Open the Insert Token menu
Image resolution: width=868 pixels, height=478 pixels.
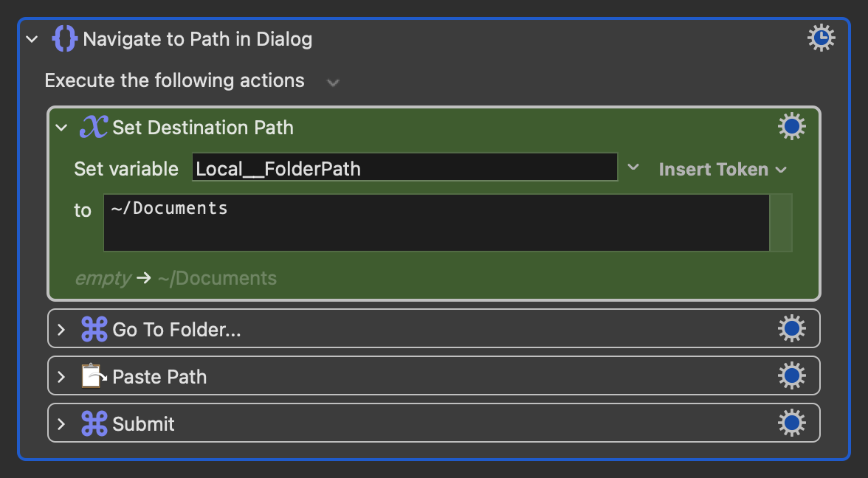pyautogui.click(x=723, y=170)
